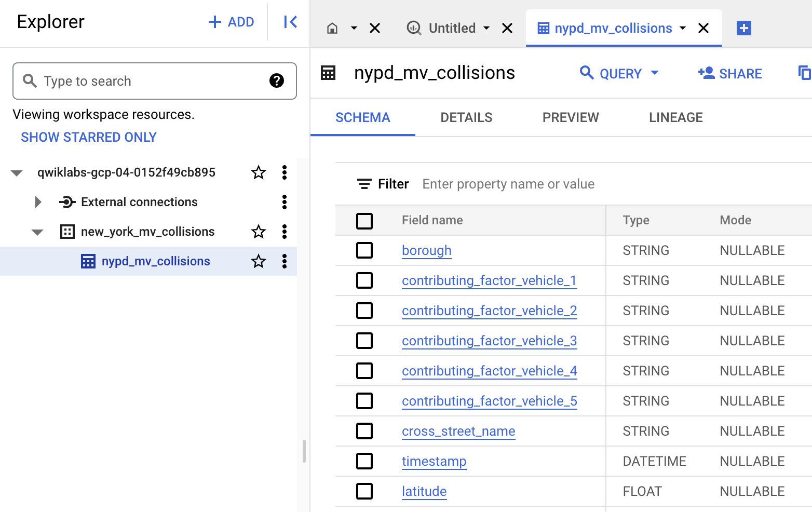Check the checkbox for the timestamp field
Screen dimensions: 812x512
pyautogui.click(x=365, y=461)
